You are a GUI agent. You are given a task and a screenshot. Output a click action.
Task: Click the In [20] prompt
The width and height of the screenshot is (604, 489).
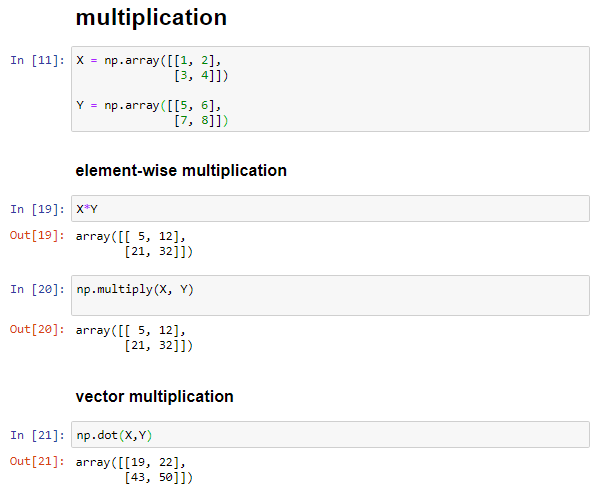(x=38, y=289)
